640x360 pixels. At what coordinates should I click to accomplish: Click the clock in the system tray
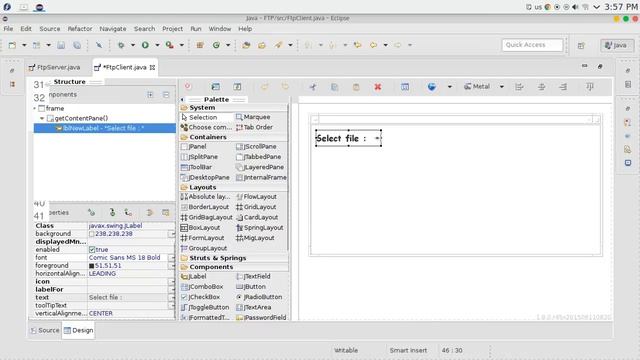pyautogui.click(x=621, y=7)
